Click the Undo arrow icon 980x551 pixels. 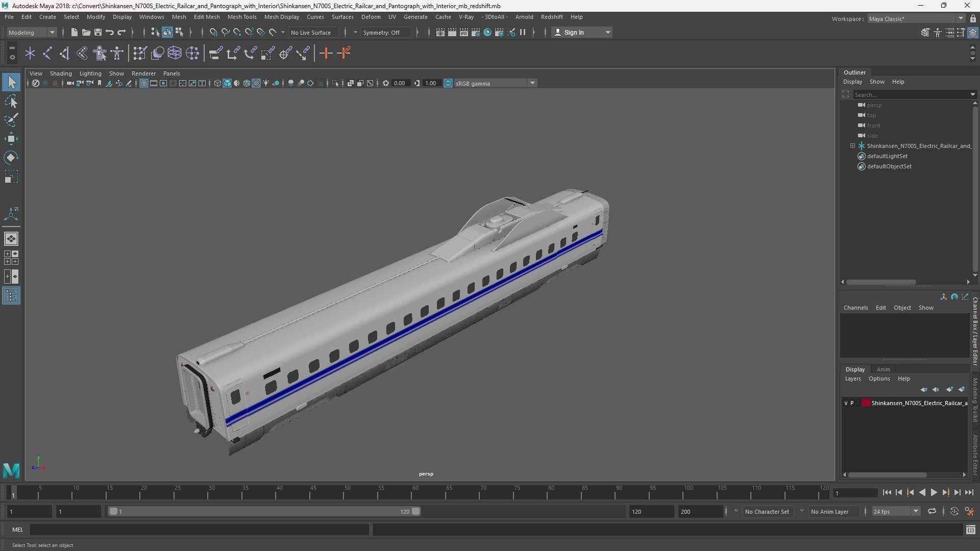[109, 32]
